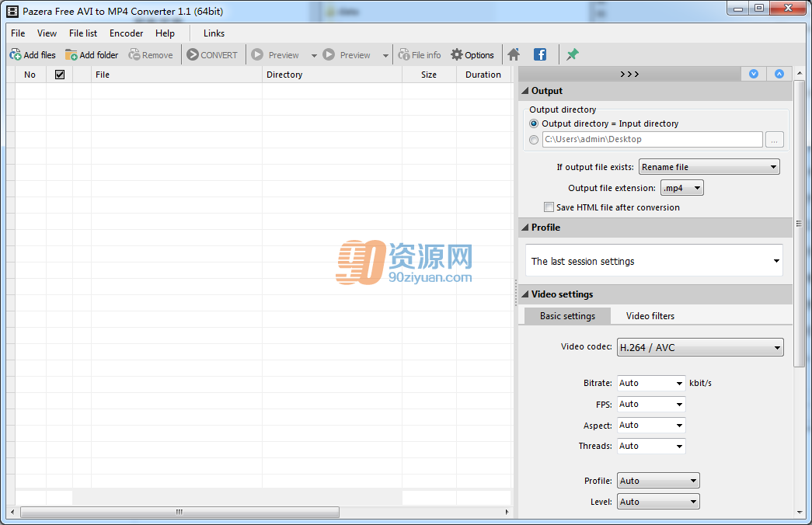Click the blue up arrow panel button
The height and width of the screenshot is (525, 812).
(x=779, y=74)
